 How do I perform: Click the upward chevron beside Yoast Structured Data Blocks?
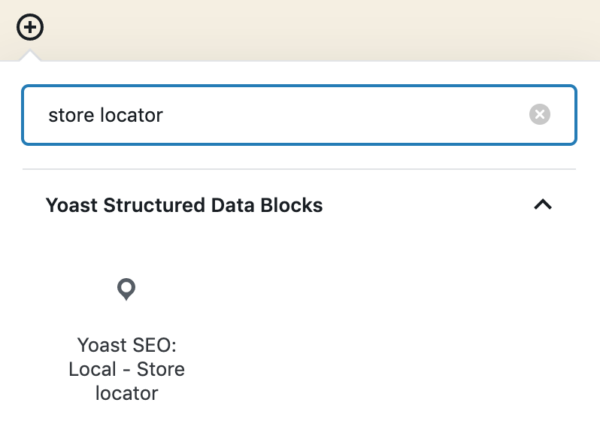tap(543, 205)
